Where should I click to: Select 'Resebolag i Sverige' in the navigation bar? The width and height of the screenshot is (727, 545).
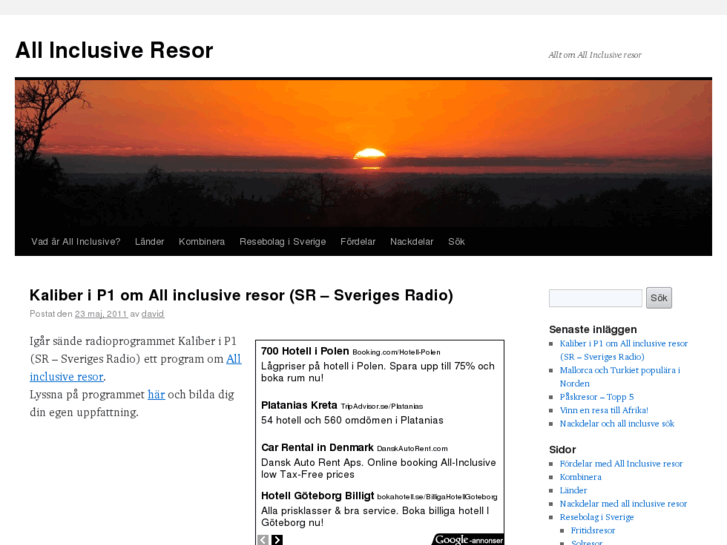point(282,242)
